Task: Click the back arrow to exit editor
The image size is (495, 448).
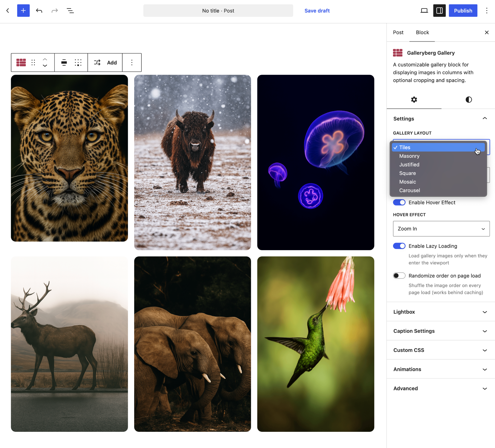Action: click(8, 11)
